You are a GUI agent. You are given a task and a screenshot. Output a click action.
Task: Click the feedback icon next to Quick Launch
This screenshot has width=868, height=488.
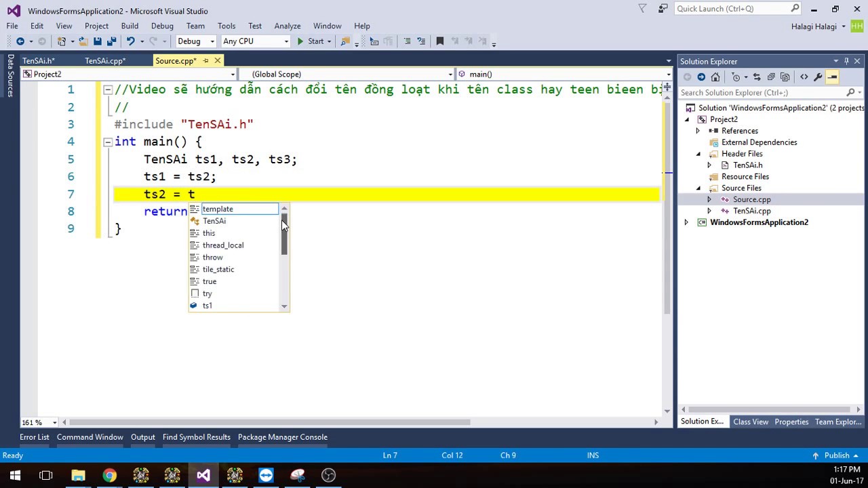coord(663,9)
